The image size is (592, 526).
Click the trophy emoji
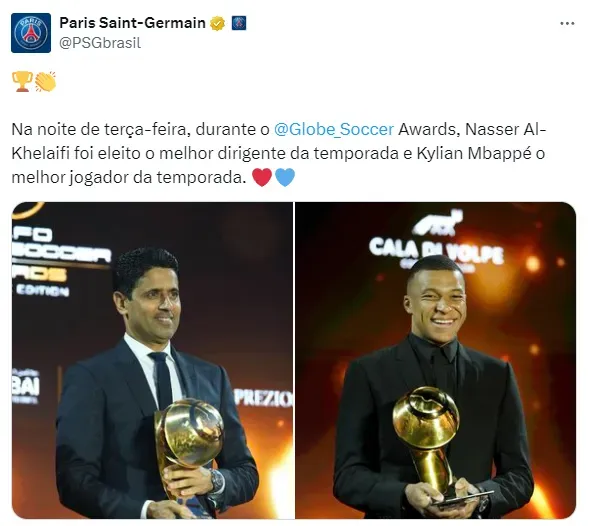point(22,82)
